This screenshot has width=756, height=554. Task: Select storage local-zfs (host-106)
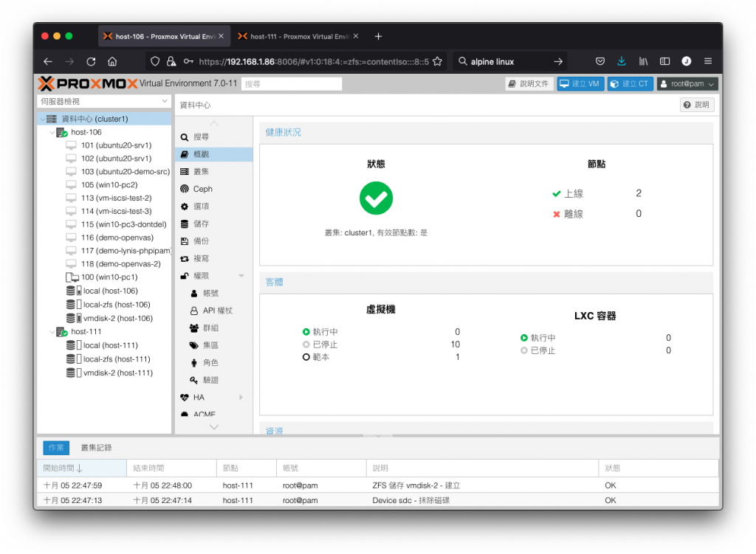[104, 305]
